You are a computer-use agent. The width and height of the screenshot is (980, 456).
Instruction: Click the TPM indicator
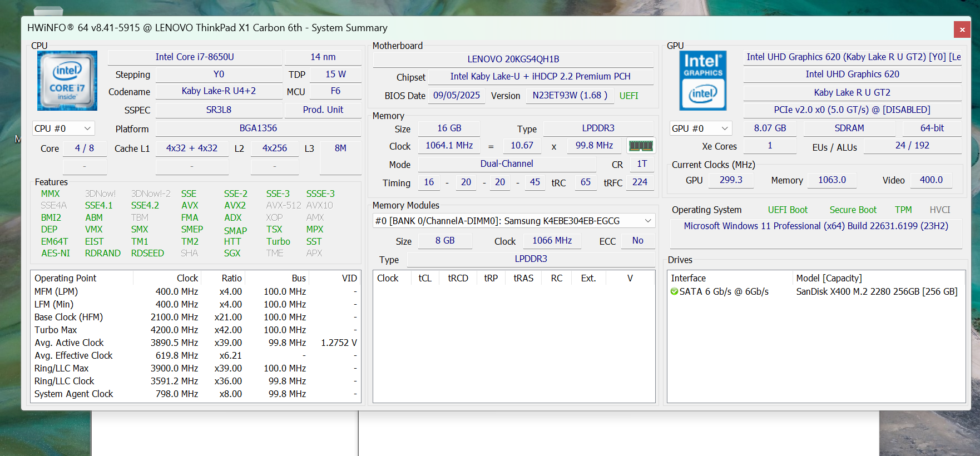tap(903, 210)
